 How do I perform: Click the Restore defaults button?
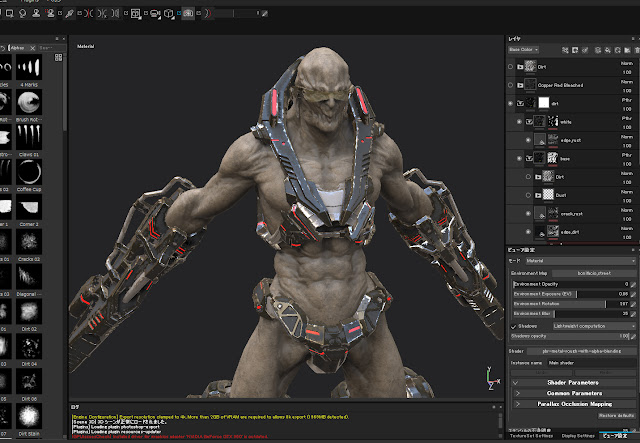[x=616, y=416]
